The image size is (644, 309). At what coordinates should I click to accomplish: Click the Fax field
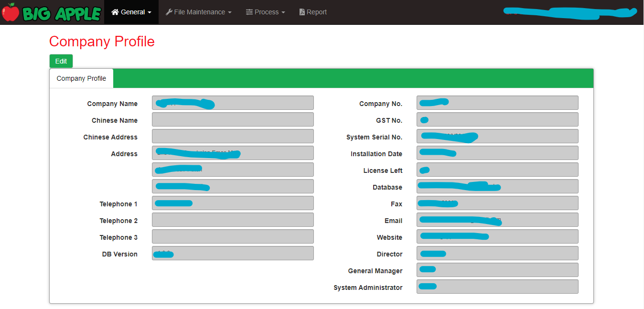(x=497, y=203)
